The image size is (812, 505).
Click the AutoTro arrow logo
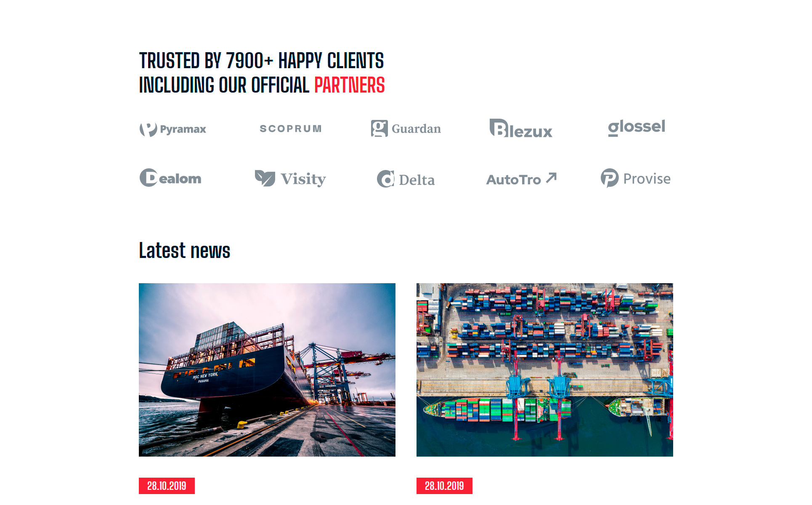[522, 179]
